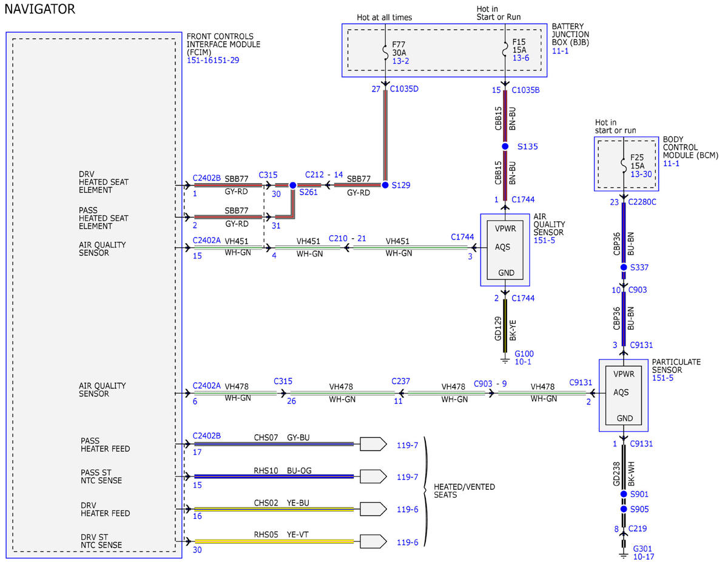Click the C237 connector link
The width and height of the screenshot is (728, 562).
coord(400,381)
